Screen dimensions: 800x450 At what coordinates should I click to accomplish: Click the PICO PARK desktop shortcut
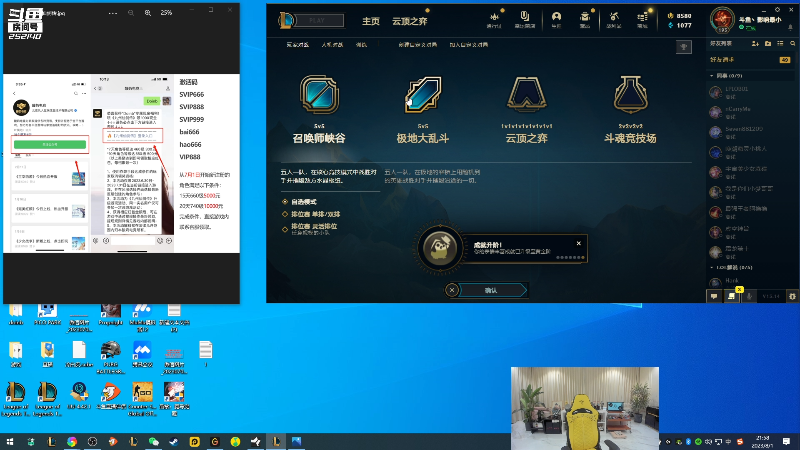click(47, 314)
